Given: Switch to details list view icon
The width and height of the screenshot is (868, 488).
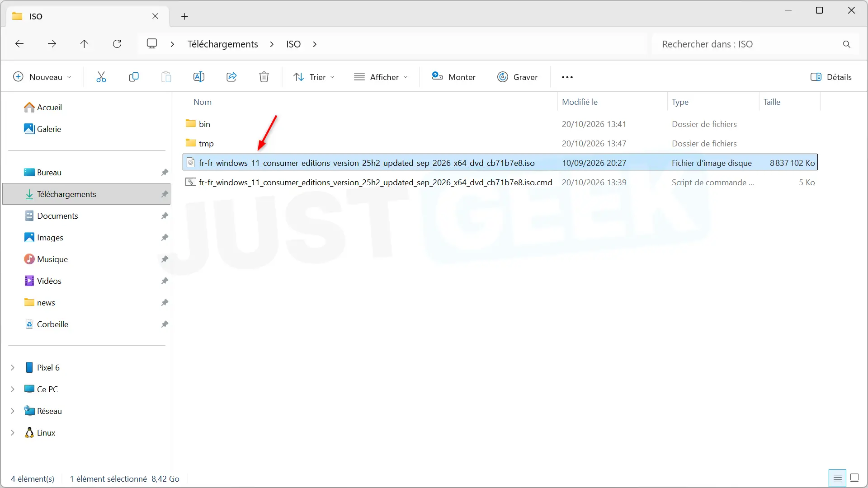Looking at the screenshot, I should (837, 478).
